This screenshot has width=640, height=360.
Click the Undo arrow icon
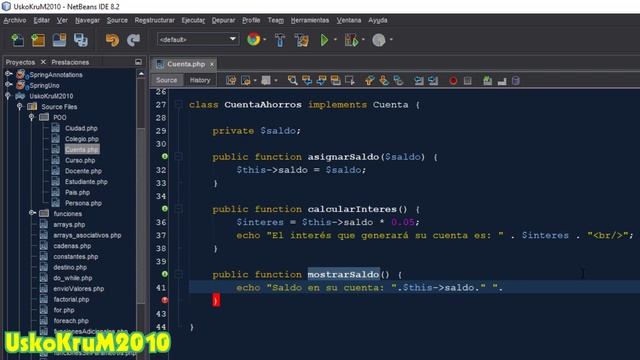(112, 40)
